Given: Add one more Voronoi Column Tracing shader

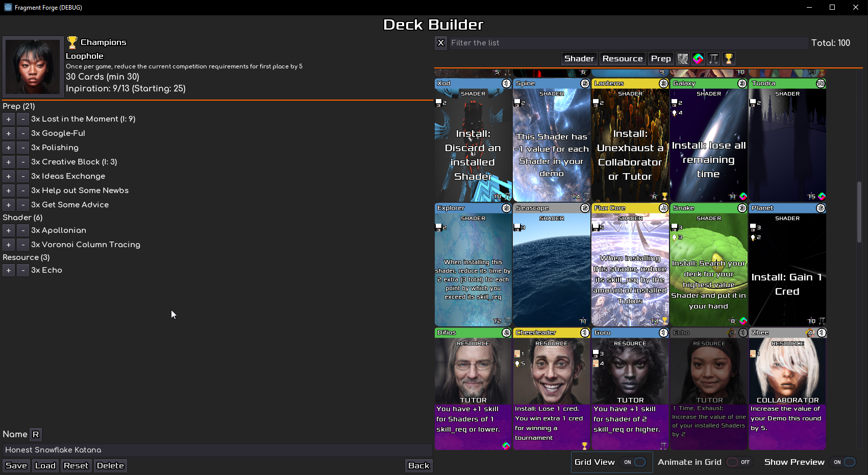Looking at the screenshot, I should pyautogui.click(x=9, y=245).
